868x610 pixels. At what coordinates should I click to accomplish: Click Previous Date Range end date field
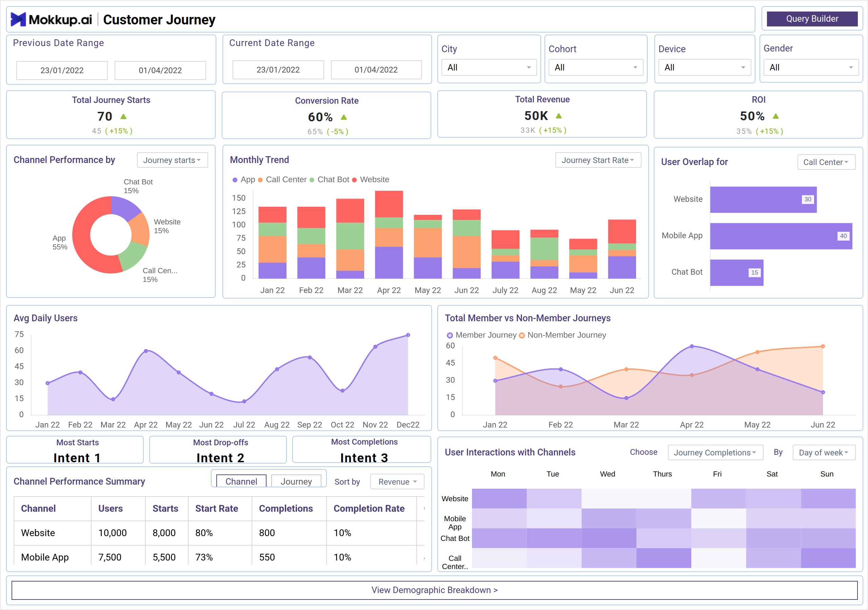pyautogui.click(x=160, y=70)
